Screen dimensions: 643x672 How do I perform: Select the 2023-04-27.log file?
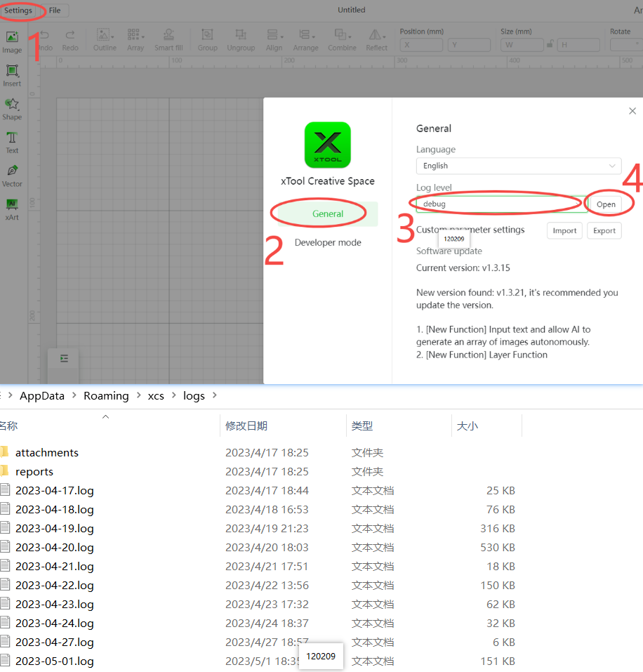(55, 642)
